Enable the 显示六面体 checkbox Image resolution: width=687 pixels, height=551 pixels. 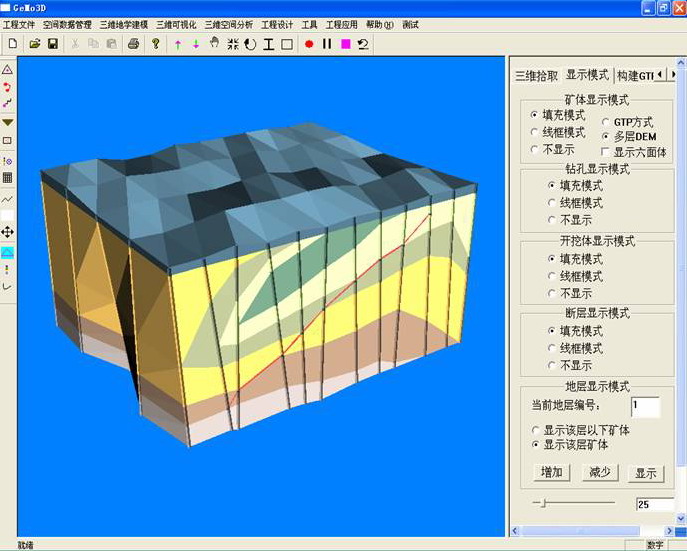(607, 152)
